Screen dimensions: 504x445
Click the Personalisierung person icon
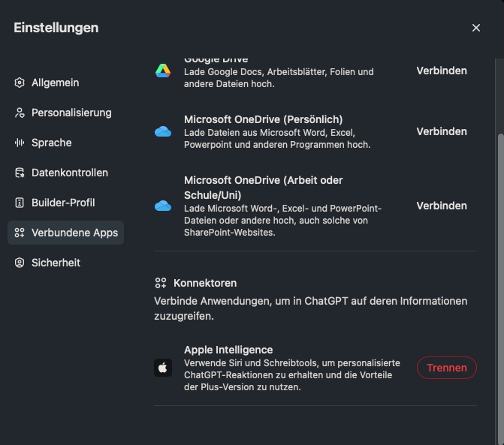click(x=20, y=113)
